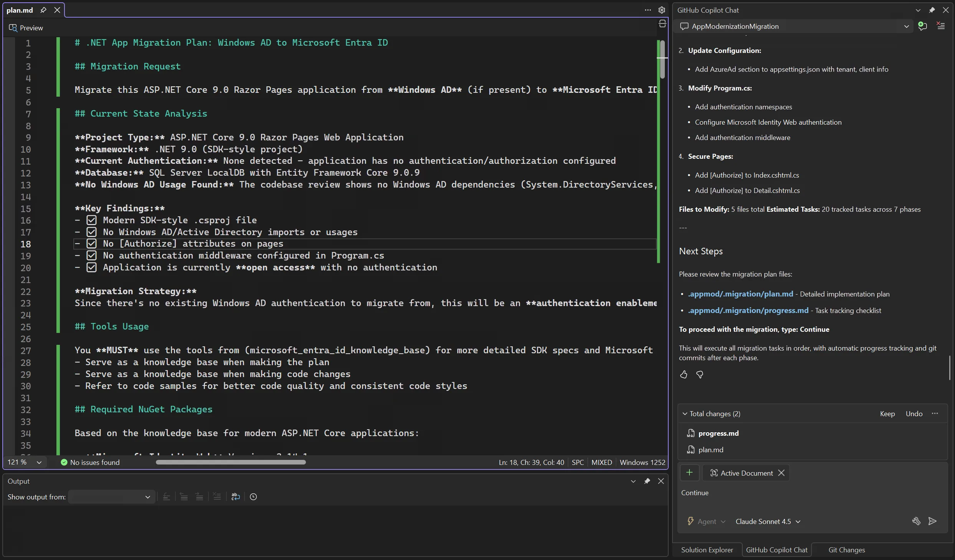Open the .appmod/.migration/progress.md link
955x560 pixels.
tap(748, 310)
